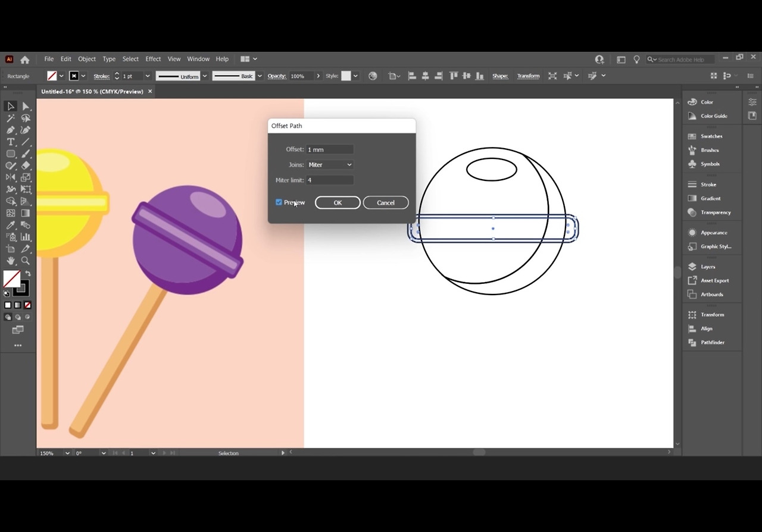
Task: Set paint type to None
Action: click(x=27, y=305)
